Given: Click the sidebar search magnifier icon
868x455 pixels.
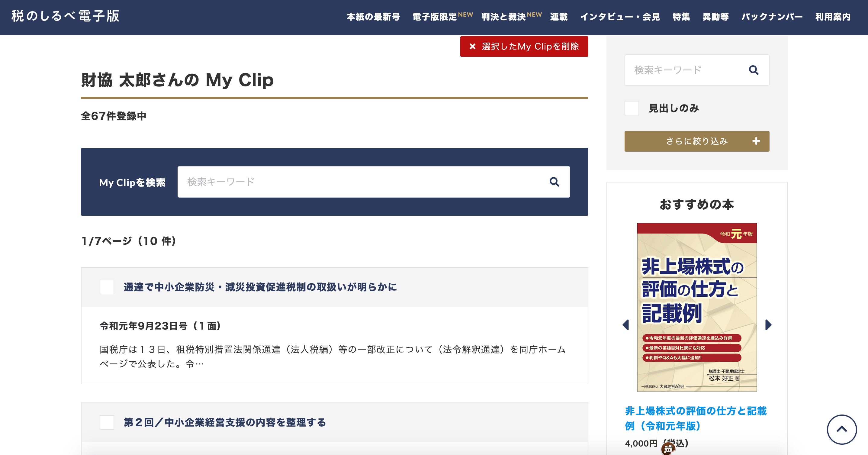Looking at the screenshot, I should pyautogui.click(x=754, y=70).
